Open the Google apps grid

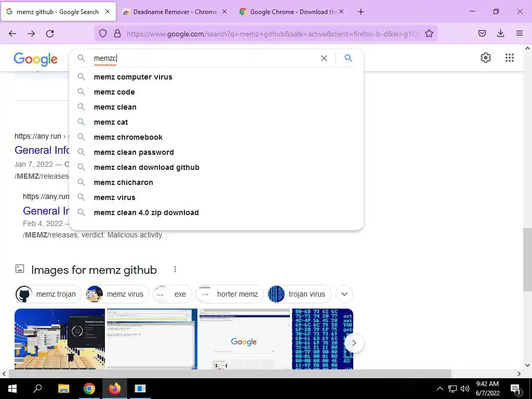tap(509, 58)
